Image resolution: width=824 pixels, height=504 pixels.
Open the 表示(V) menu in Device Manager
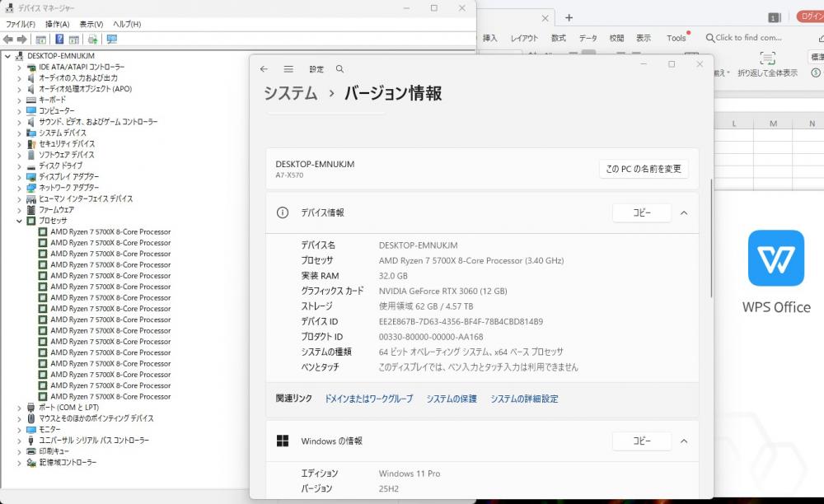91,24
